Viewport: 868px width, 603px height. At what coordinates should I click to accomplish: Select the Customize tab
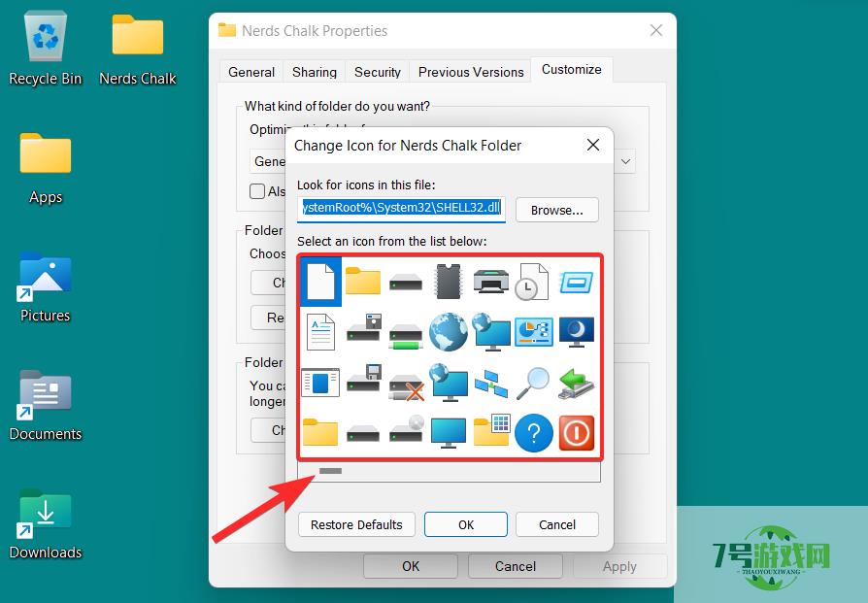click(x=571, y=69)
